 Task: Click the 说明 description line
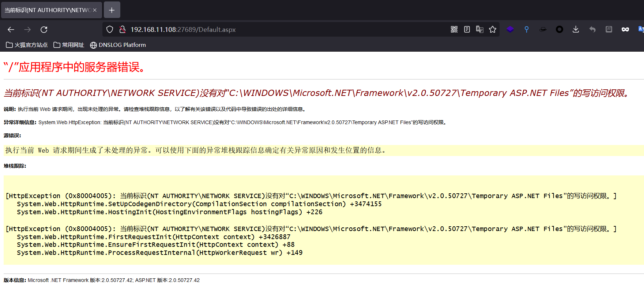pyautogui.click(x=155, y=109)
